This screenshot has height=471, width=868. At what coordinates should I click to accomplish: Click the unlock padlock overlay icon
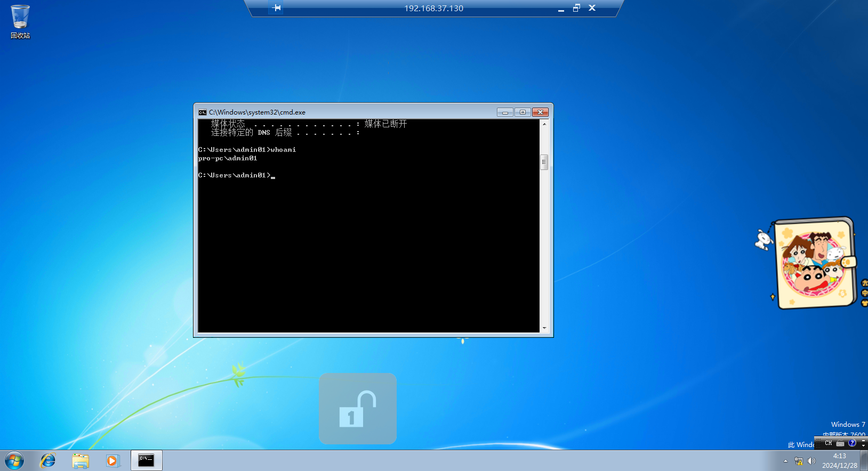(358, 409)
